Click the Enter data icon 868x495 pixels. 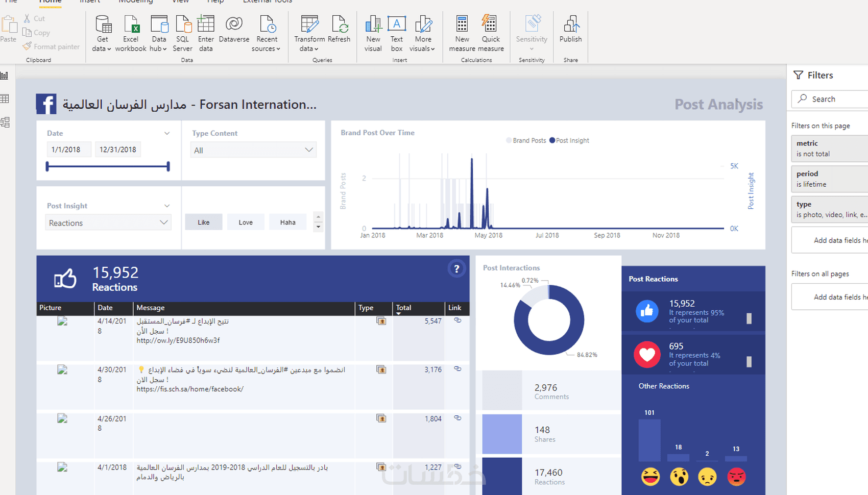[x=206, y=23]
